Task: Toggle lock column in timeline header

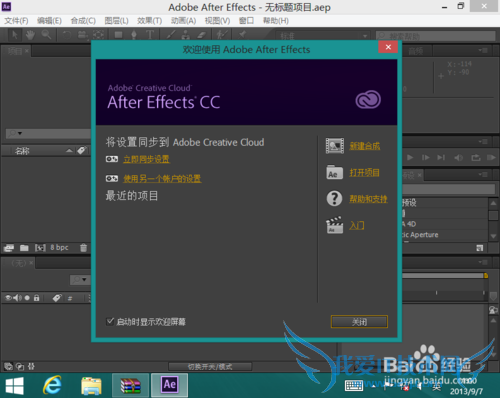Action: (37, 298)
